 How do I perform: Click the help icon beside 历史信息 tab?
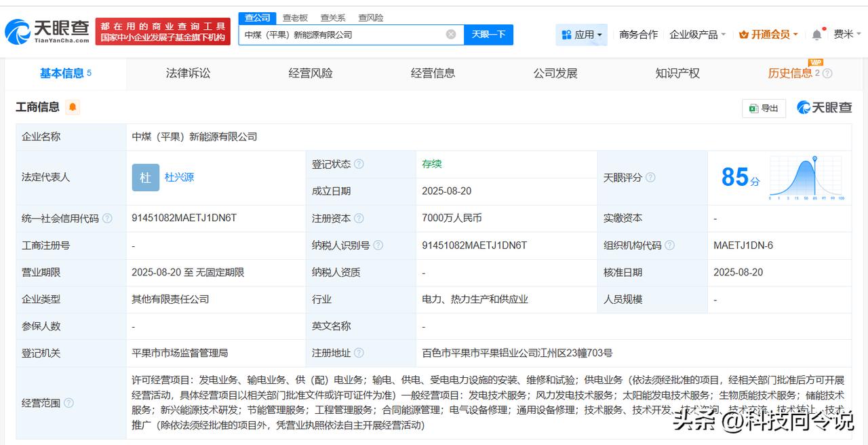tap(827, 73)
